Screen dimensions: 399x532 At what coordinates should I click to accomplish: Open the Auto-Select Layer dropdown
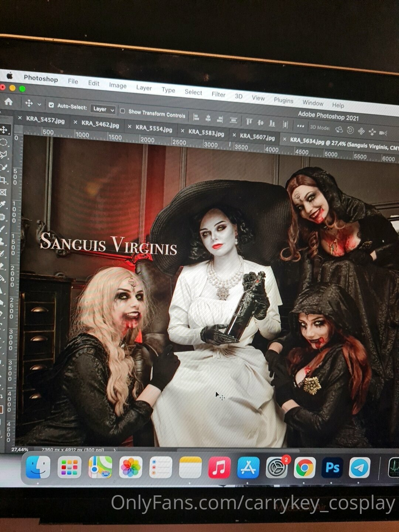tap(103, 109)
